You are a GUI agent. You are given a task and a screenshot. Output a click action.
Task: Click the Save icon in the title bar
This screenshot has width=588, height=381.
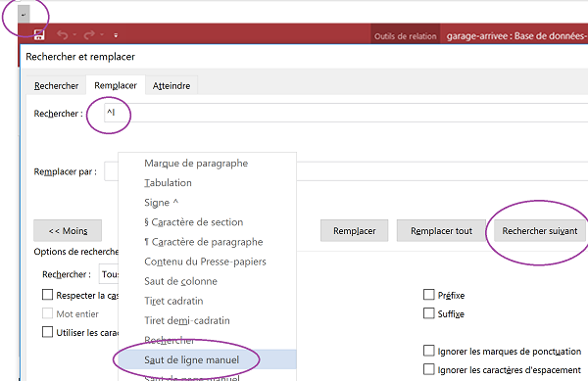point(39,35)
